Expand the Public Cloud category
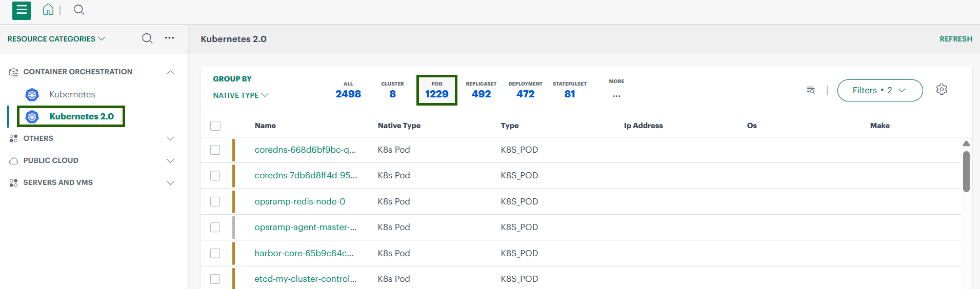Image resolution: width=980 pixels, height=289 pixels. coord(170,161)
